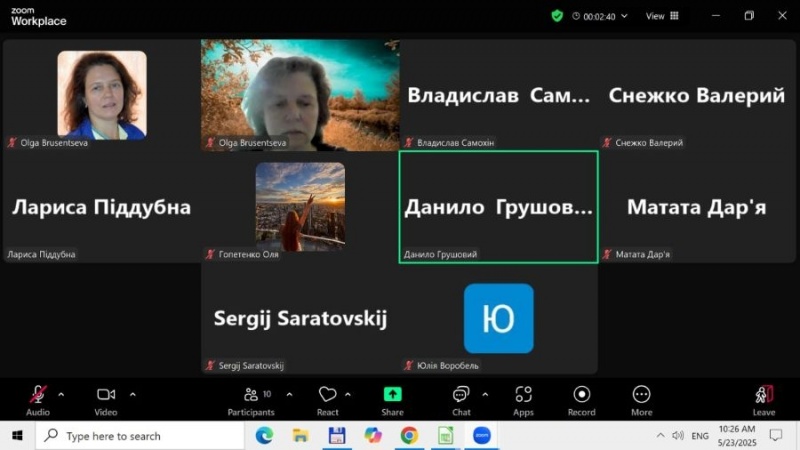Click muted mic icon by Юлія Воробель label
Screen dimensions: 800x450
point(409,365)
